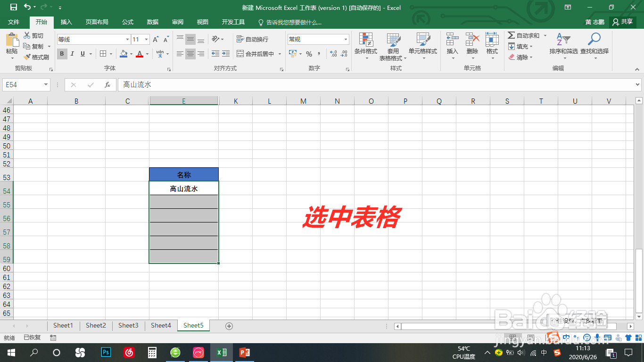The width and height of the screenshot is (644, 362).
Task: Click the 排序和筛选 (Sort & Filter) icon
Action: click(x=564, y=46)
